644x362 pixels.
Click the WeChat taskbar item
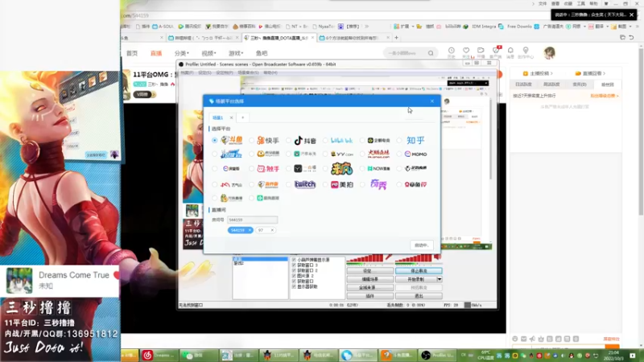pyautogui.click(x=198, y=355)
